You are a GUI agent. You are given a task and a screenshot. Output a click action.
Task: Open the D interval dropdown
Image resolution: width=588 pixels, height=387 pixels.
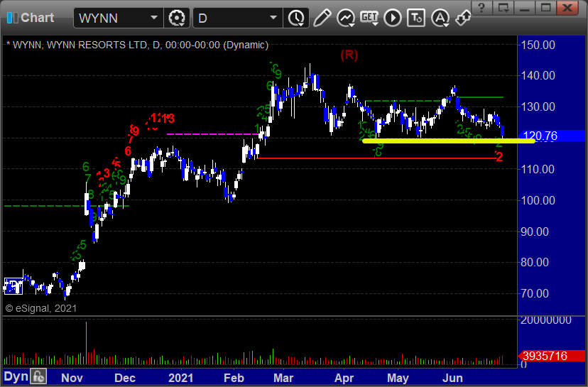[x=273, y=18]
